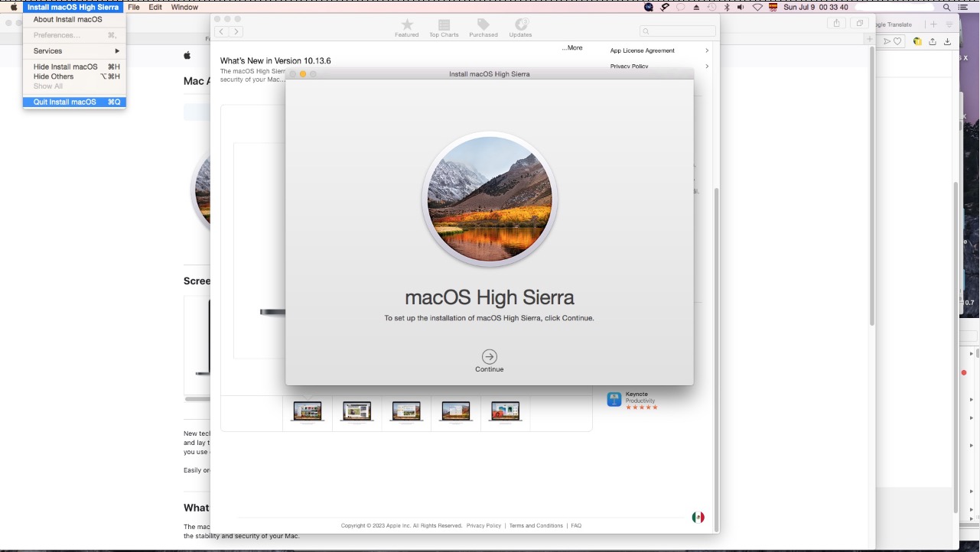Click the Continue label in the installer
Image resolution: width=980 pixels, height=552 pixels.
490,369
